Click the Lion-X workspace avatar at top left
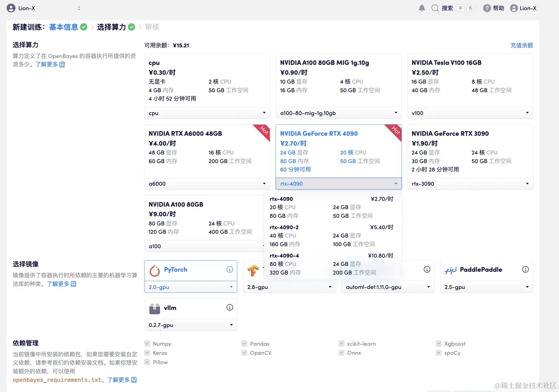 pos(11,8)
